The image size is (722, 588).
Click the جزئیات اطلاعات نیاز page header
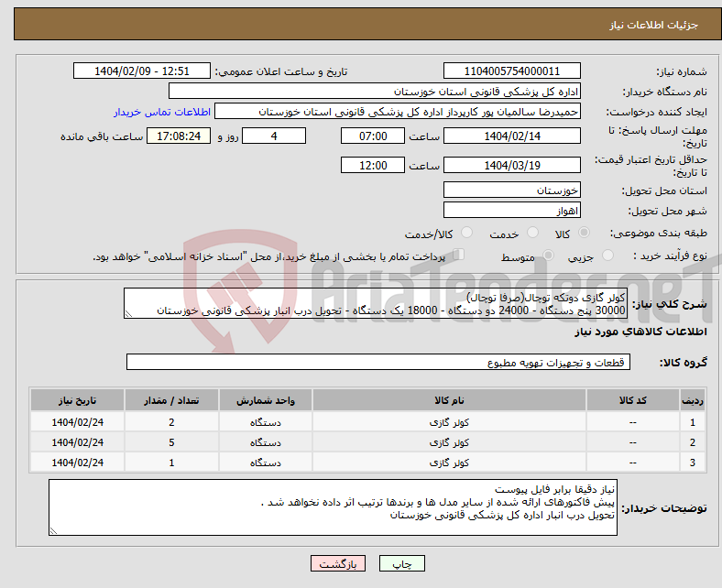coord(653,25)
